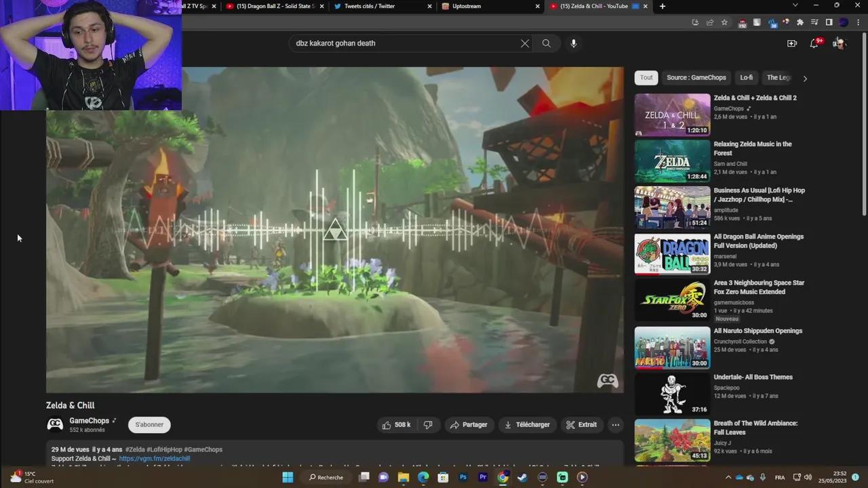Toggle Chrome side panel icon
868x488 pixels.
coord(829,22)
